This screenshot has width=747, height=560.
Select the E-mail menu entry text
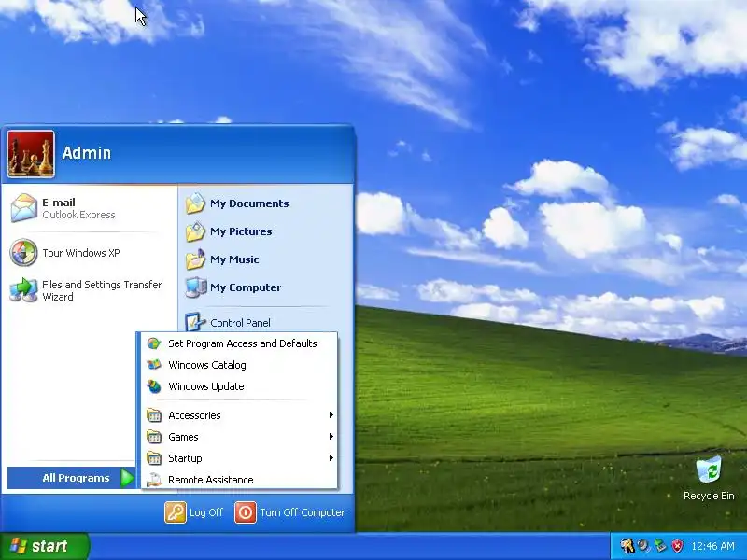pyautogui.click(x=59, y=203)
